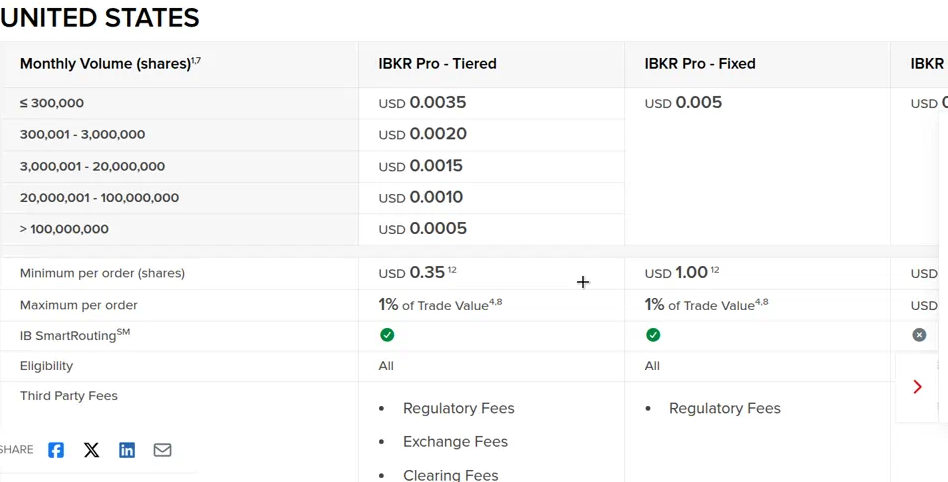Click Maximum per order label

(79, 305)
